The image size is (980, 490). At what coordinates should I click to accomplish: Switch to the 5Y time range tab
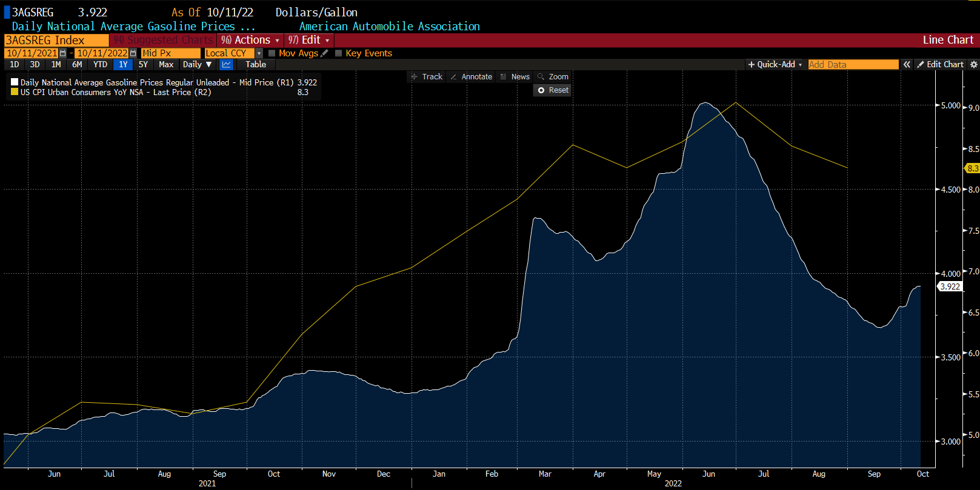point(143,64)
